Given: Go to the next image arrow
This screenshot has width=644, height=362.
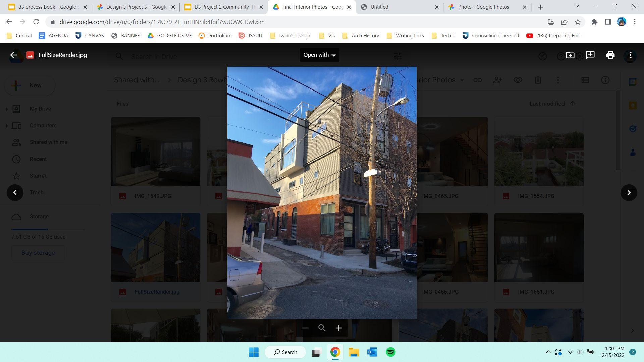Looking at the screenshot, I should tap(629, 192).
